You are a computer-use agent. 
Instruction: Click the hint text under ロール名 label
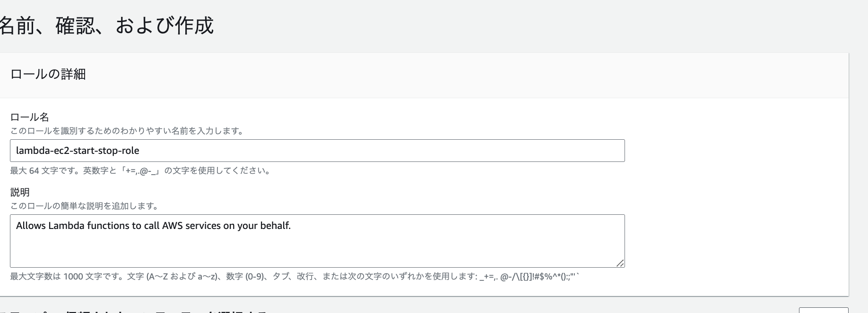[x=127, y=131]
